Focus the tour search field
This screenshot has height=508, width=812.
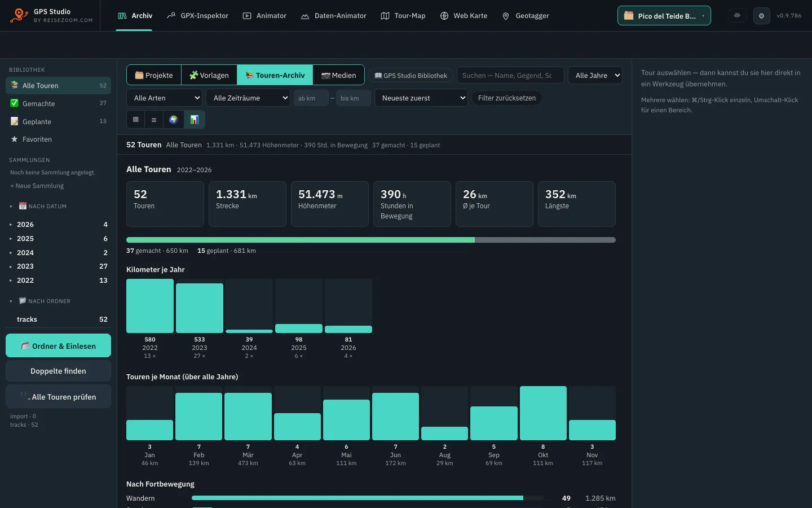point(510,75)
